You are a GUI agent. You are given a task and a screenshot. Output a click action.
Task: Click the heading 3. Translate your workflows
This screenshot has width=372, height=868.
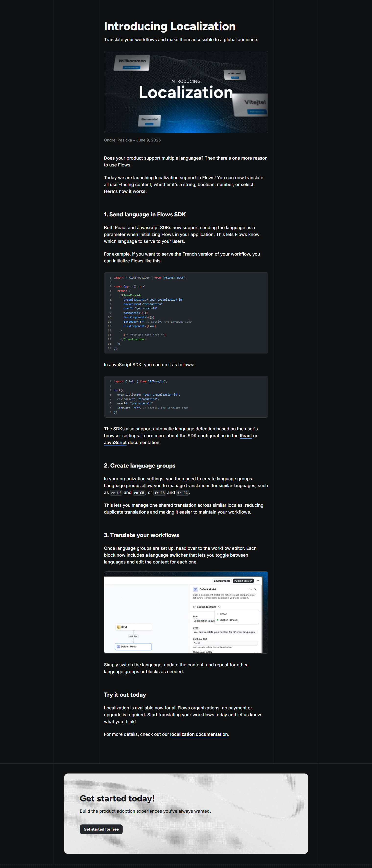click(141, 535)
